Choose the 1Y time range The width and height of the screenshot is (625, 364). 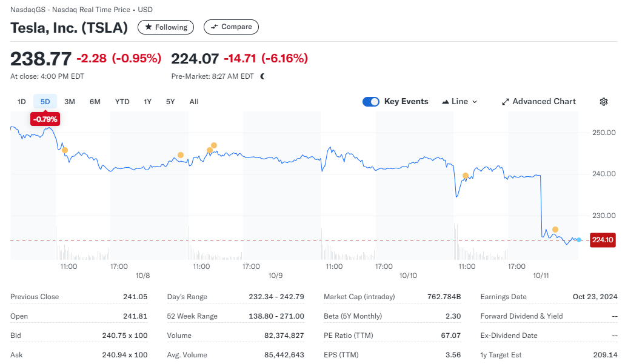tap(147, 102)
